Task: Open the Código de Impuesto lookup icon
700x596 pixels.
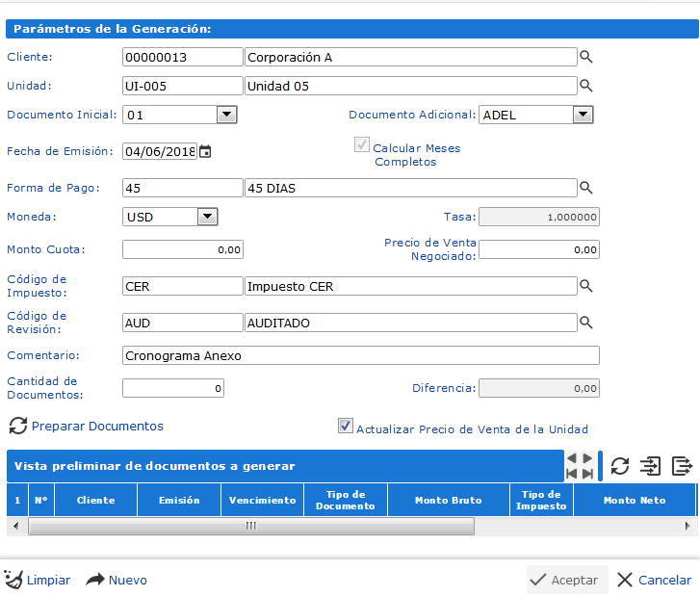Action: [585, 286]
